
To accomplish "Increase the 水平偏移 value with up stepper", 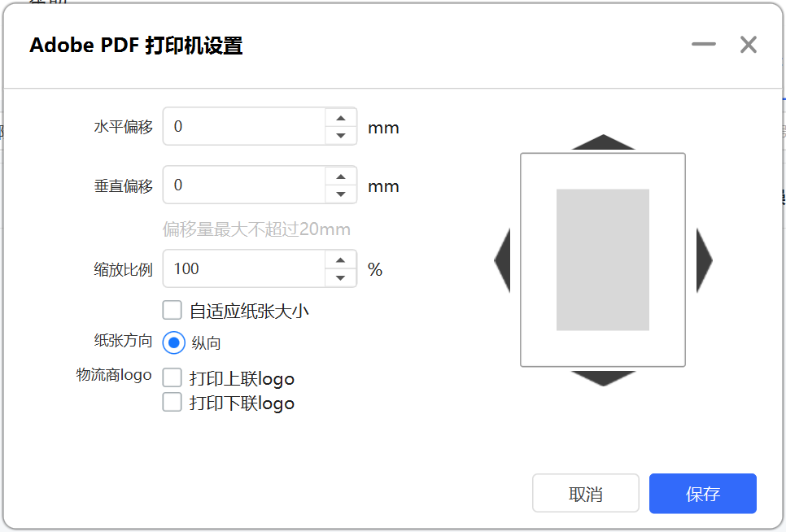I will (x=341, y=118).
